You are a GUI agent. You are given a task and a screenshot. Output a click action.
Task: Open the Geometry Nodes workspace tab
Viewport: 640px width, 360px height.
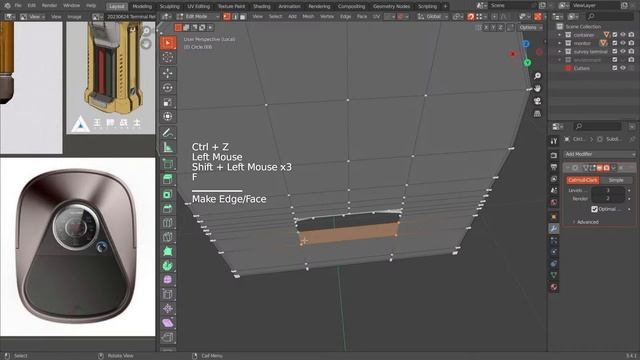tap(391, 6)
